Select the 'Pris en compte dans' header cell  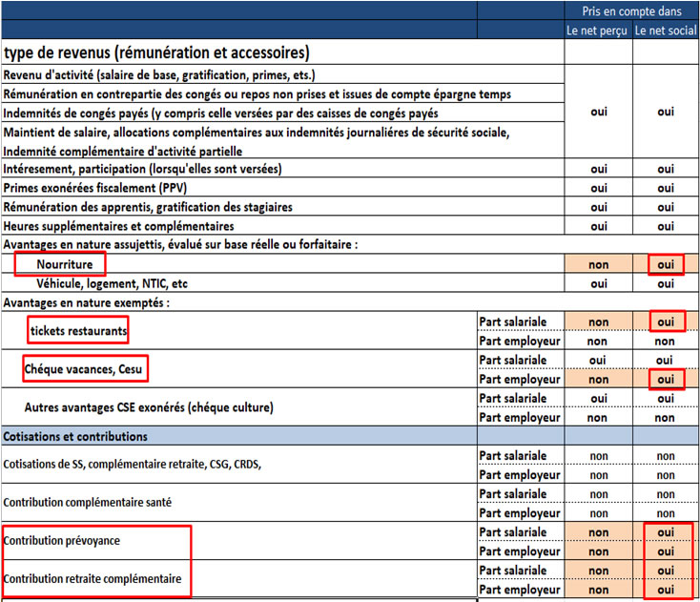point(631,10)
